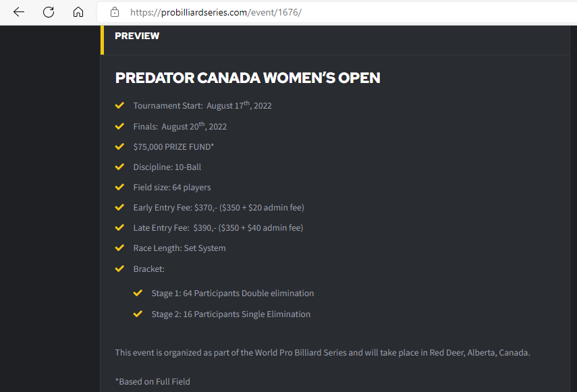Viewport: 577px width, 392px height.
Task: Click the Stage 1 Double elimination checkmark
Action: pyautogui.click(x=138, y=293)
